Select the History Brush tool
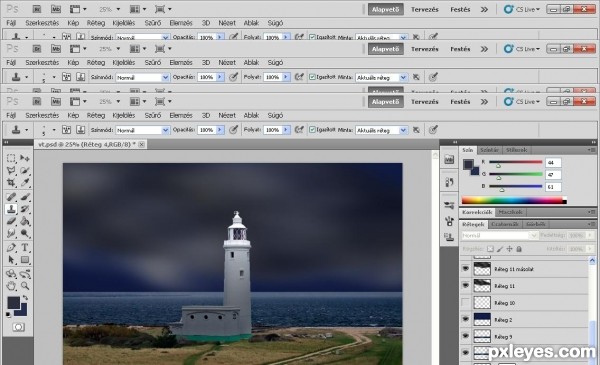 (25, 209)
